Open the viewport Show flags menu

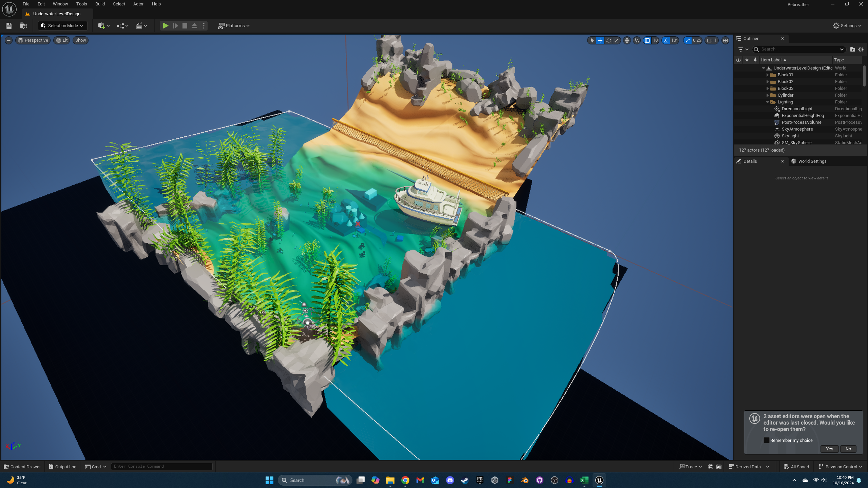click(x=80, y=40)
